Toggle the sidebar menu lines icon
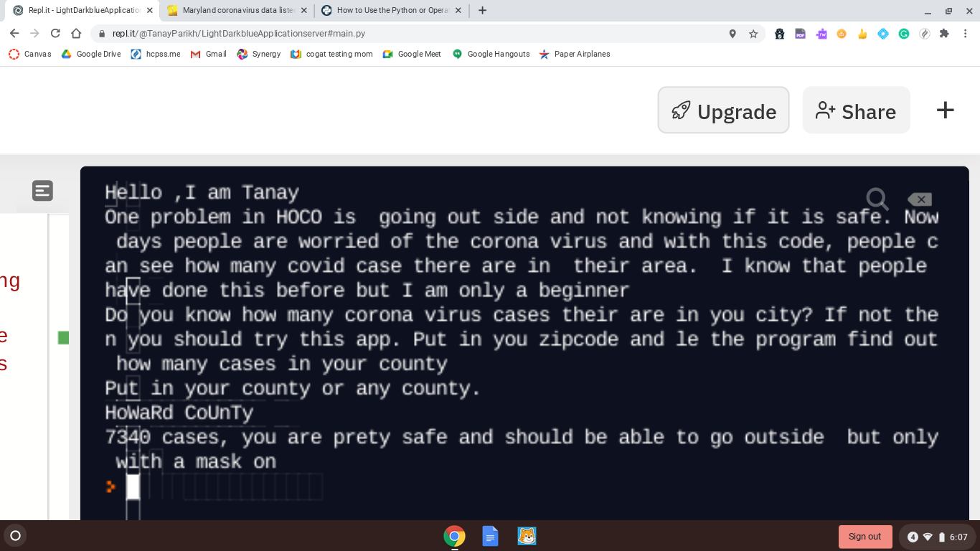Viewport: 980px width, 551px height. [x=42, y=190]
